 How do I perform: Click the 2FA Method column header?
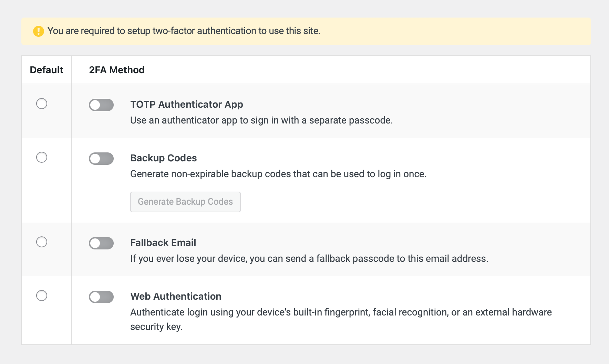[x=117, y=70]
